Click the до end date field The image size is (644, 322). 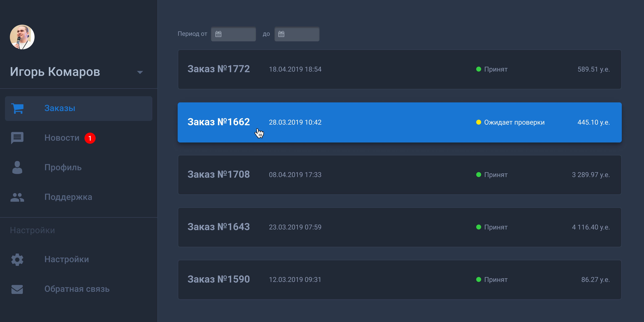tap(297, 34)
